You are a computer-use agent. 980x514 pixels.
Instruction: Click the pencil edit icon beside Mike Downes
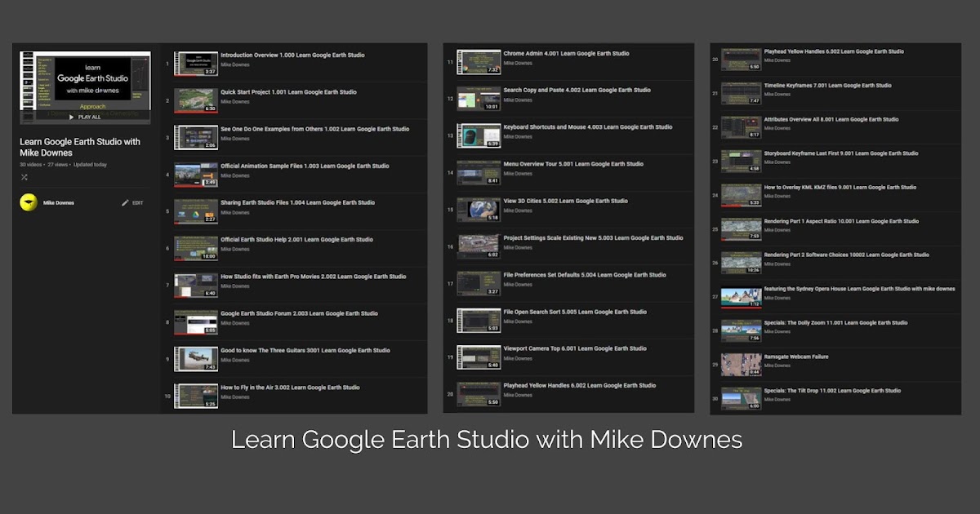tap(126, 202)
